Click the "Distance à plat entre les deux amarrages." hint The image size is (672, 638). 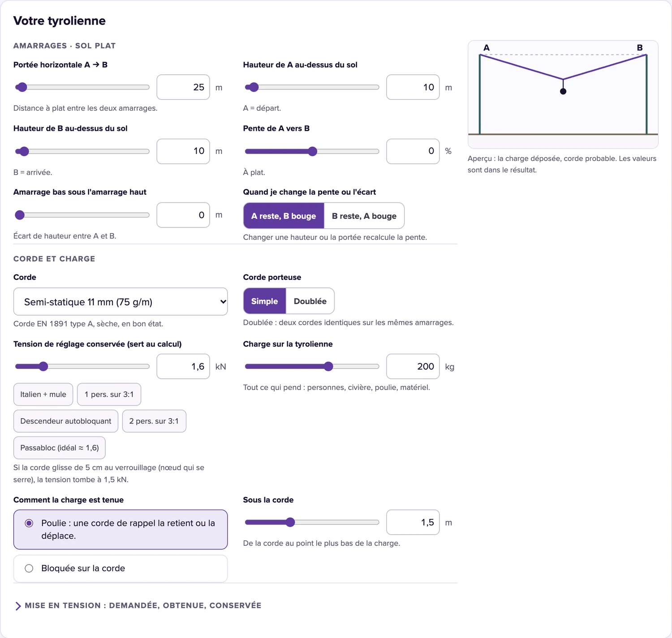tap(86, 108)
